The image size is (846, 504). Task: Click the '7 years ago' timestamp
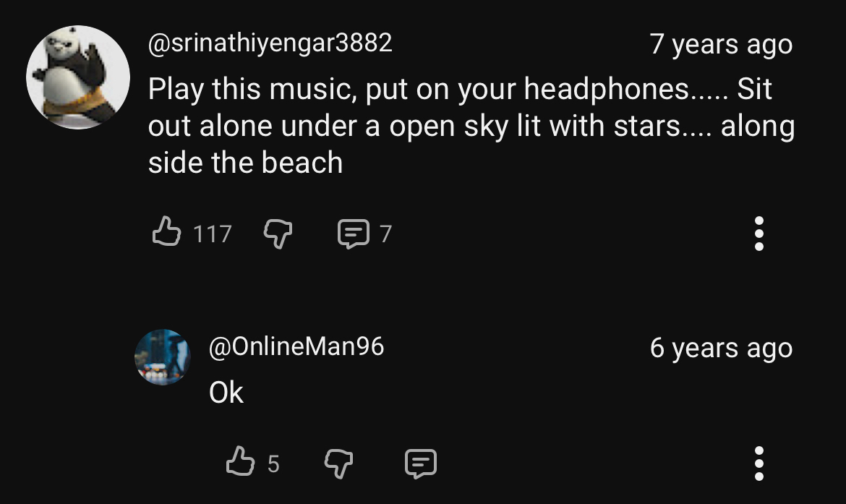click(x=721, y=44)
